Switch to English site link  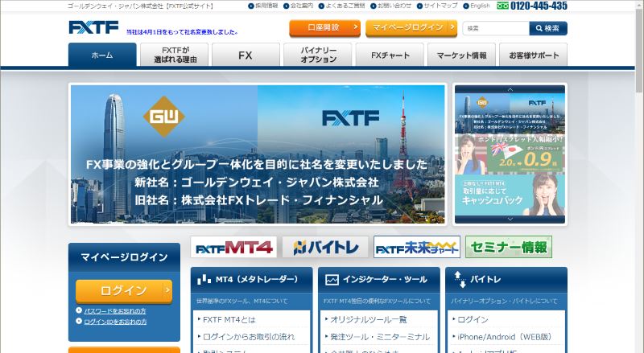tap(477, 6)
